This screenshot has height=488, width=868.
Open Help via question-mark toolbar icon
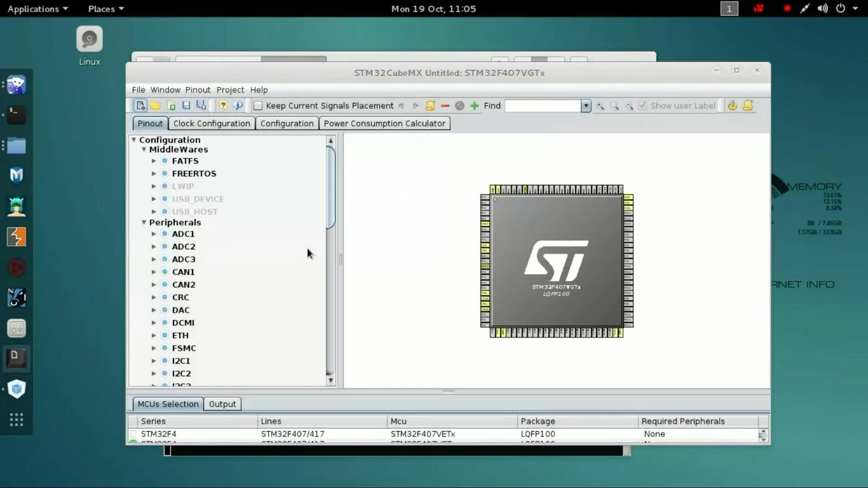point(223,106)
